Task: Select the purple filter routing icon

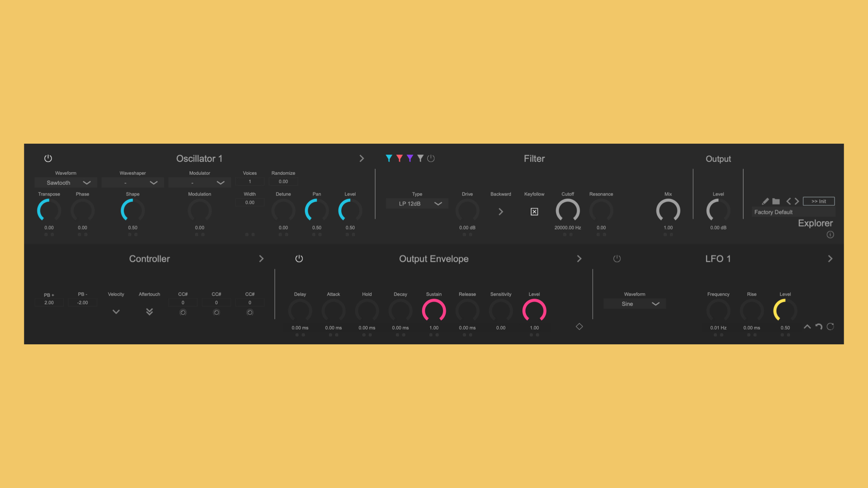Action: (x=410, y=158)
